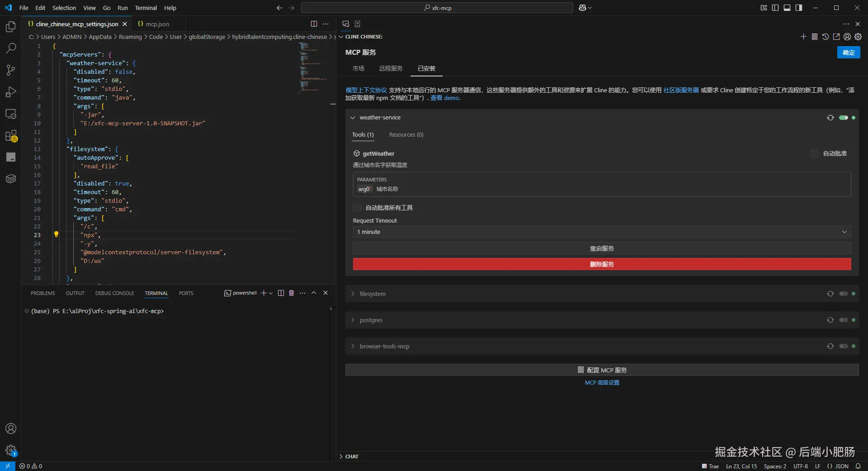Screen dimensions: 868x471
Task: Open the MCP 高级设置 link
Action: (x=602, y=383)
